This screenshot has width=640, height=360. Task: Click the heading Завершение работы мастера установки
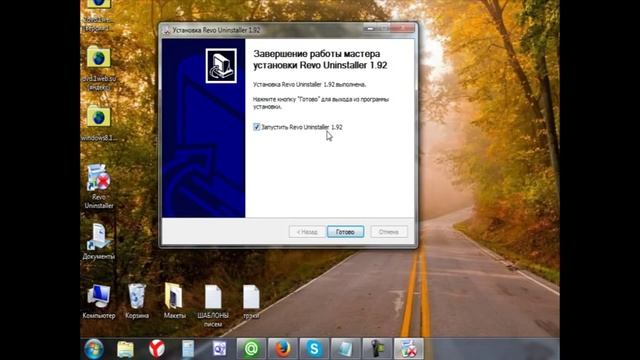point(320,60)
